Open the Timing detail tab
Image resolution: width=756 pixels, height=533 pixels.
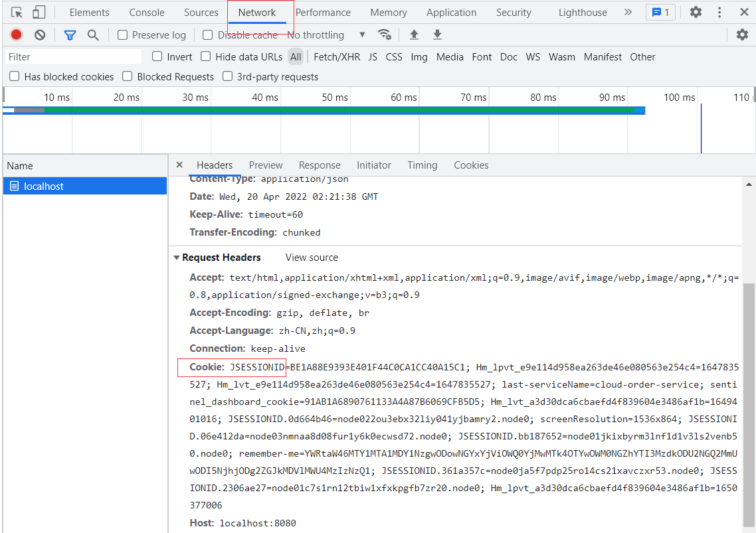click(423, 165)
